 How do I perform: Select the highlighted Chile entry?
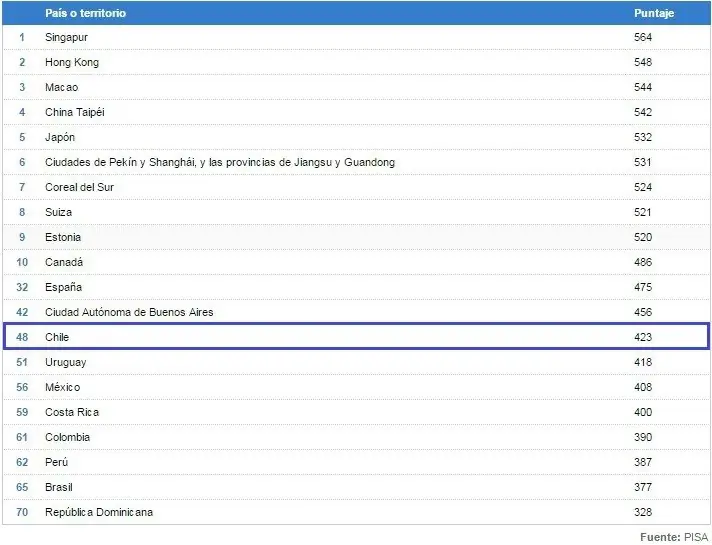click(x=57, y=337)
